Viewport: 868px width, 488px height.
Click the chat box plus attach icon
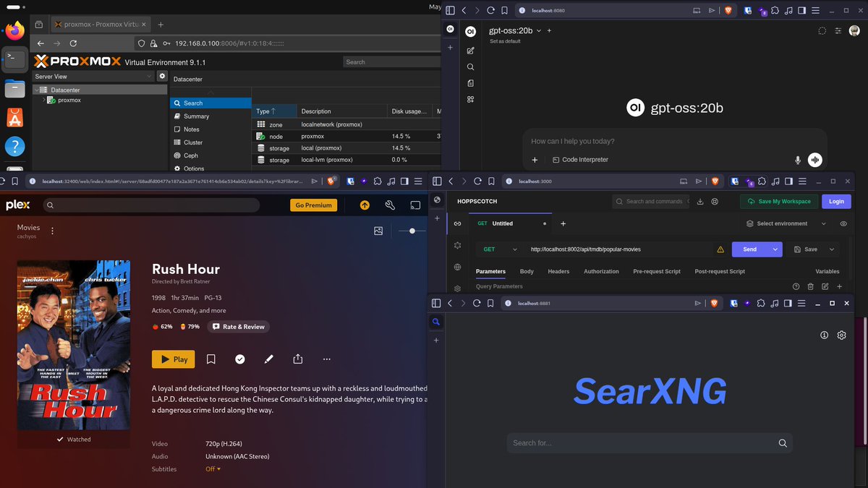pos(535,160)
